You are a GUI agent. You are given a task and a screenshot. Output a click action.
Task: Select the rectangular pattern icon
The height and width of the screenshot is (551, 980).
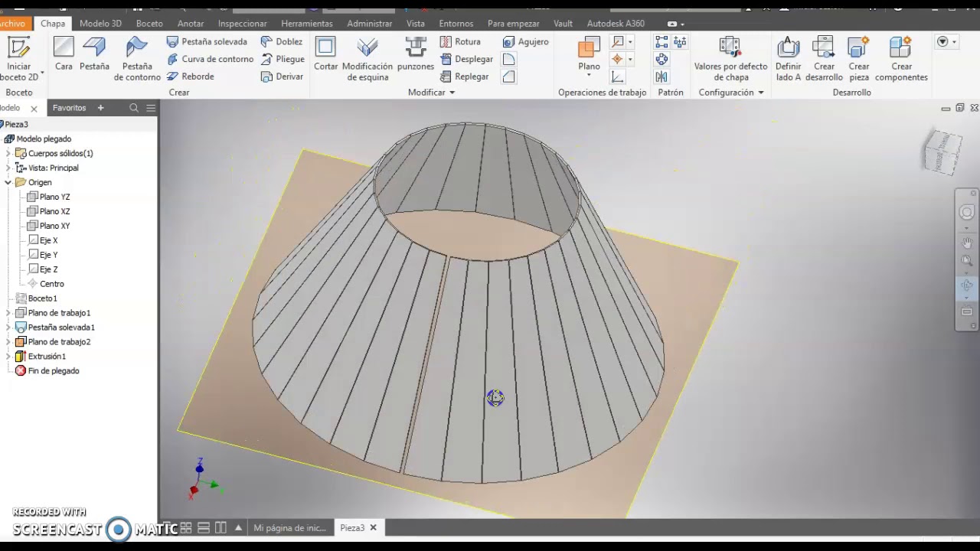661,42
